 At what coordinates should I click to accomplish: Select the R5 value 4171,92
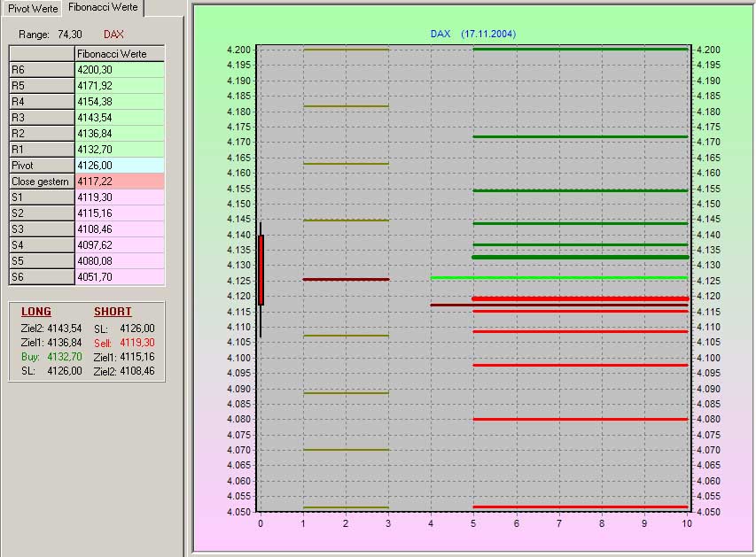(120, 86)
